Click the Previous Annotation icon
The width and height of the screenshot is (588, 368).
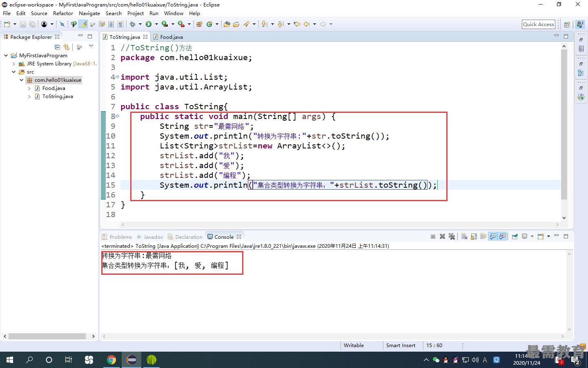coord(281,24)
